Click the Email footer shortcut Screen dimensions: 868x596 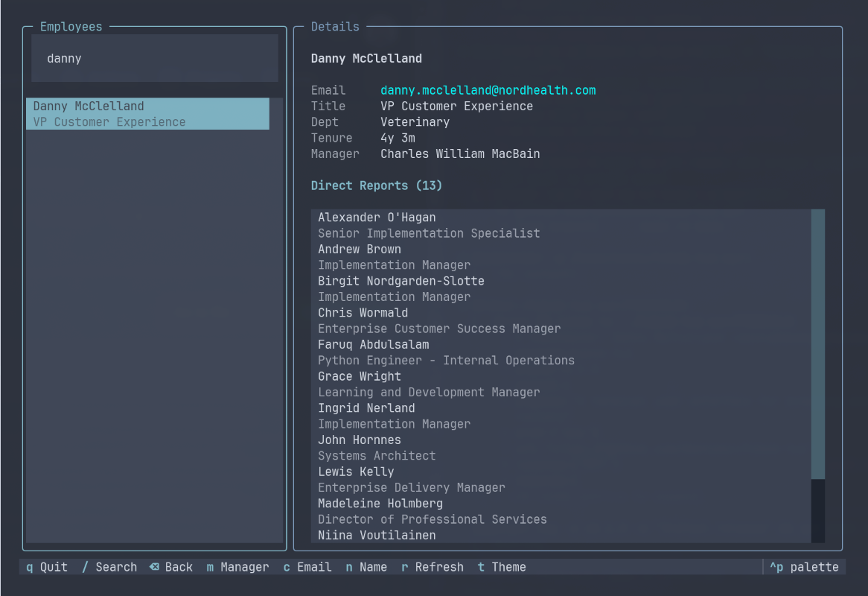click(x=307, y=567)
